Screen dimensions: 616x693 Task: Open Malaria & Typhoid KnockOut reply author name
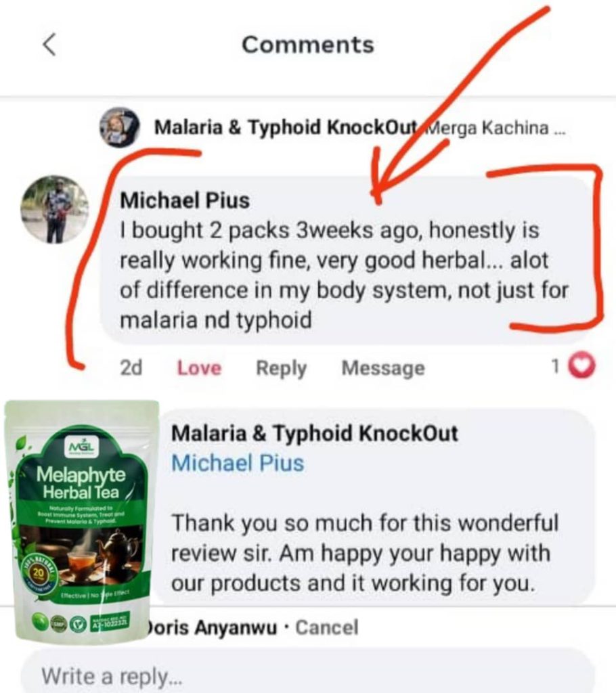click(314, 433)
